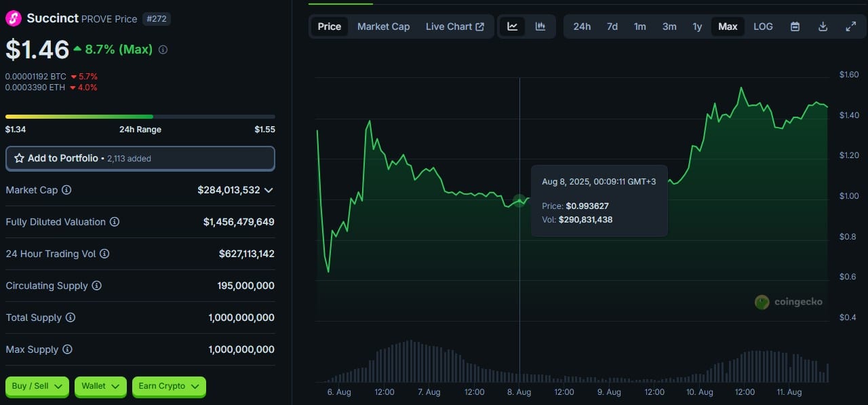The image size is (868, 405).
Task: Switch to the Market Cap tab
Action: (383, 26)
